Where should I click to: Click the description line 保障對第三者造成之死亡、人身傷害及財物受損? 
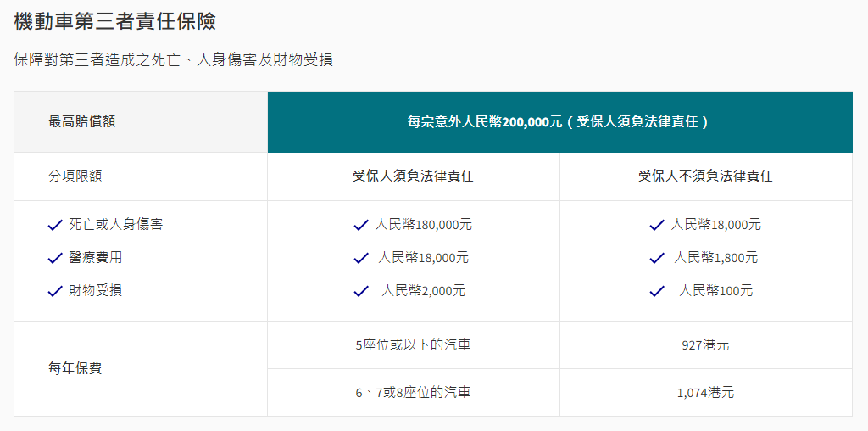(174, 59)
